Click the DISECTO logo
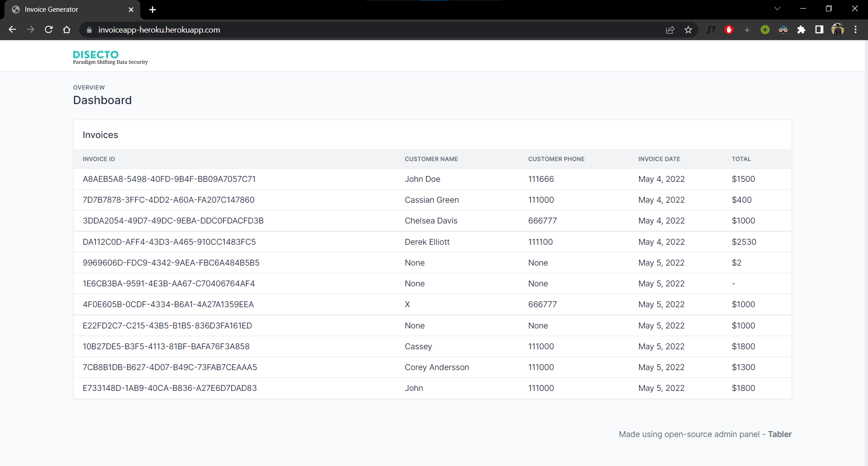The height and width of the screenshot is (466, 868). click(95, 54)
